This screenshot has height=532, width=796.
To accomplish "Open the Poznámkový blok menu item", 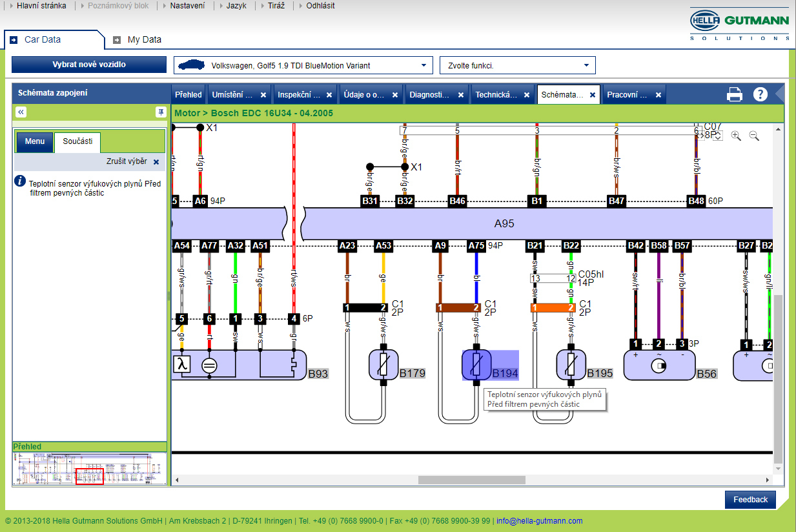I will pyautogui.click(x=118, y=6).
